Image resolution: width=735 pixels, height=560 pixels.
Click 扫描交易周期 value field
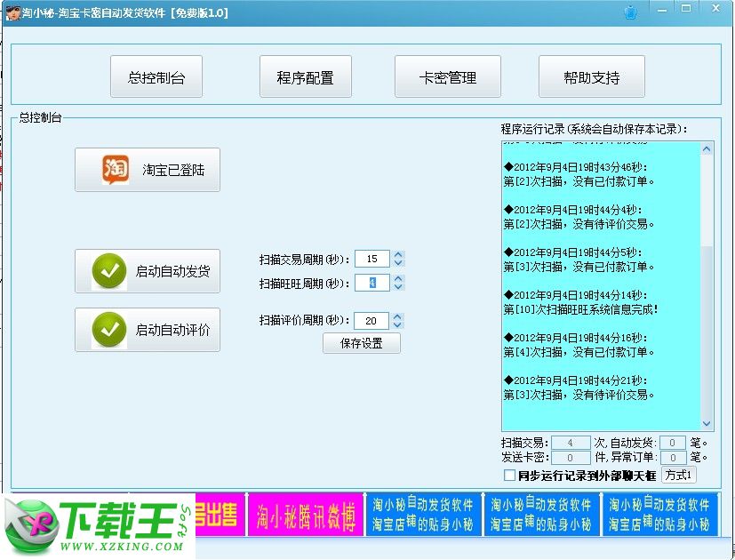coord(372,259)
